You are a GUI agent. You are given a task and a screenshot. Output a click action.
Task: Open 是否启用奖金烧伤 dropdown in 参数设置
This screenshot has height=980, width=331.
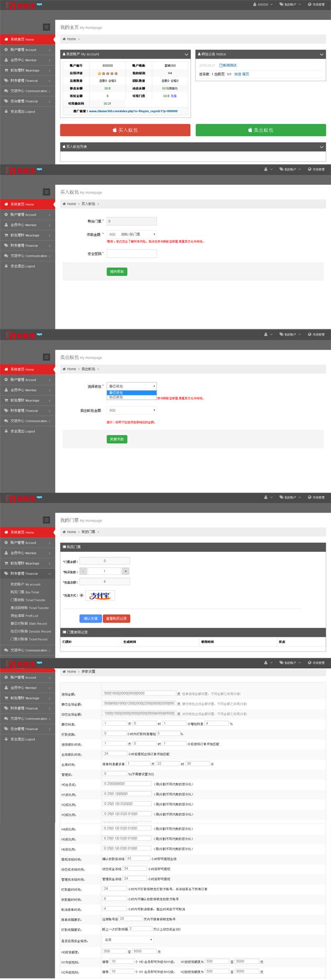coord(127,940)
